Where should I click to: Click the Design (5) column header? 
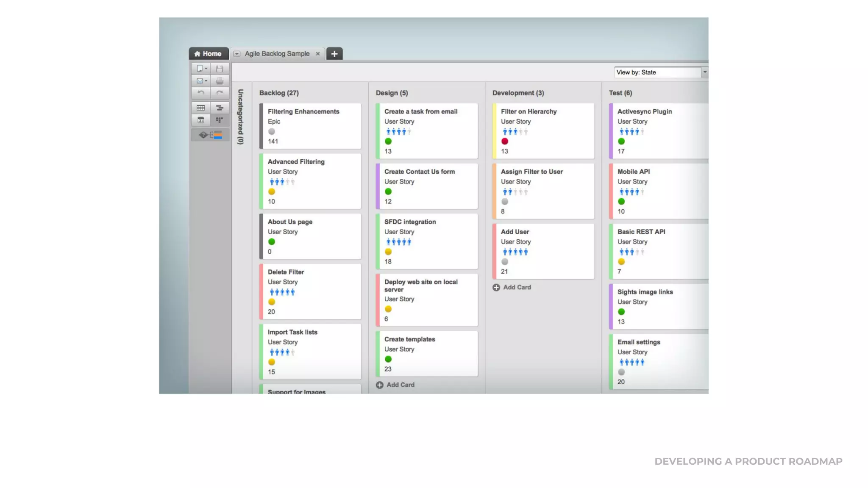tap(392, 93)
